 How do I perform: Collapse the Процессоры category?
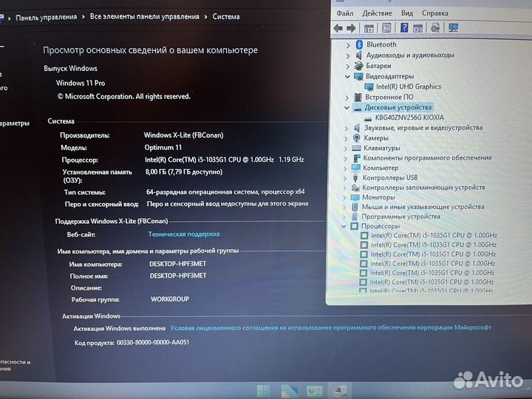344,226
